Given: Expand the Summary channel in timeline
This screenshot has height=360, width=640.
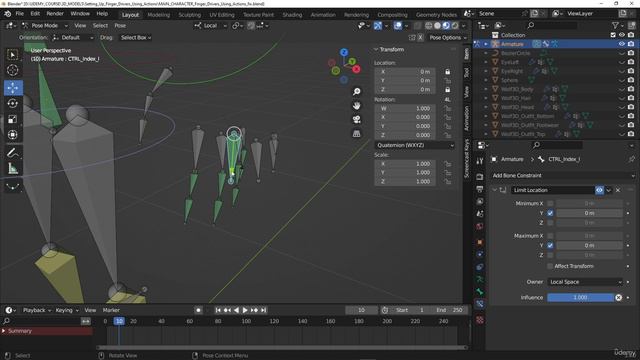Looking at the screenshot, I should (x=4, y=331).
